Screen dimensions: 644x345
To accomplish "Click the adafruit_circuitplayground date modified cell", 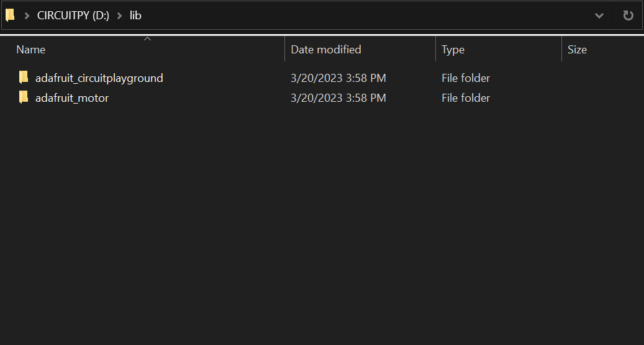I will pyautogui.click(x=338, y=78).
